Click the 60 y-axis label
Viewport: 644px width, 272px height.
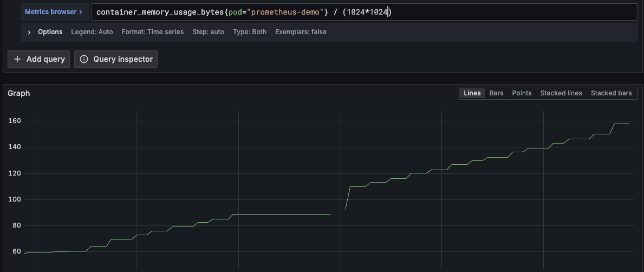click(x=16, y=251)
